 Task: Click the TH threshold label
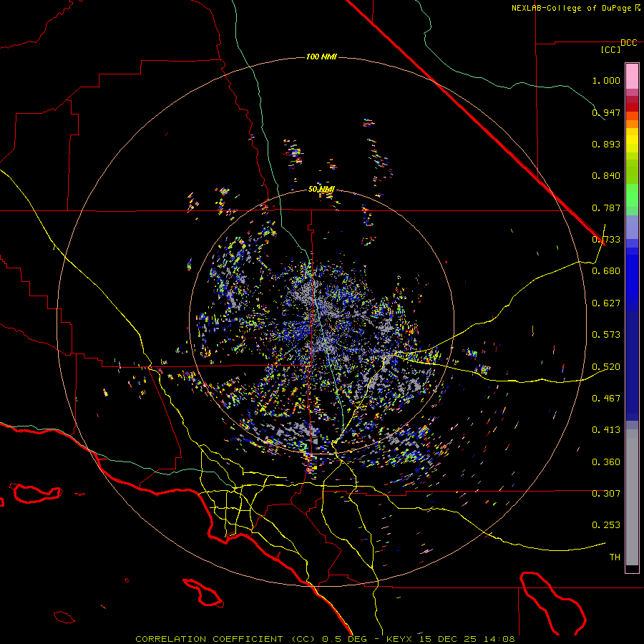pyautogui.click(x=615, y=557)
